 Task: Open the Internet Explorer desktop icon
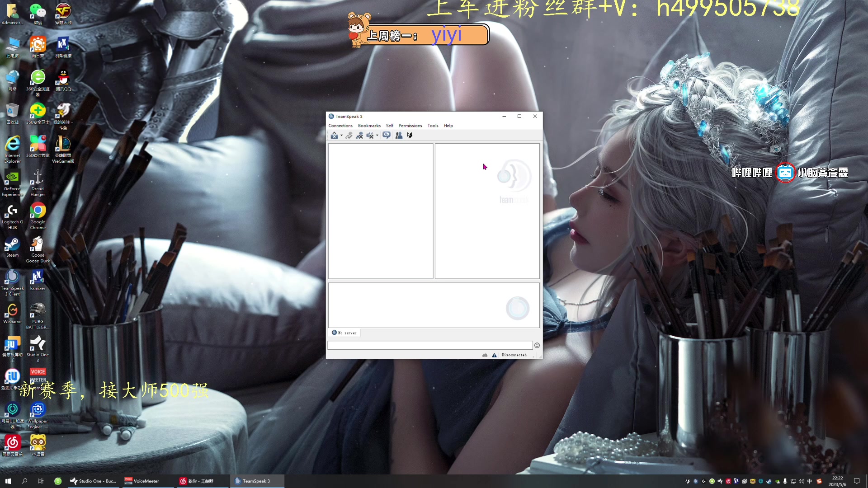13,149
